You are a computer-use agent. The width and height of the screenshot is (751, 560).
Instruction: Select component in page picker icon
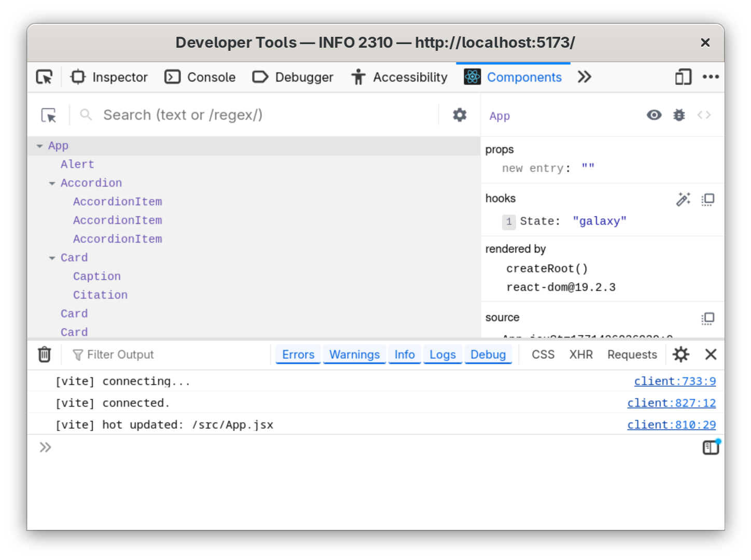[49, 115]
